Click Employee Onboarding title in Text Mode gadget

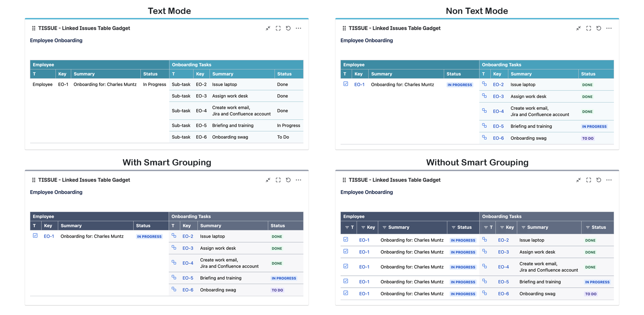click(x=56, y=41)
